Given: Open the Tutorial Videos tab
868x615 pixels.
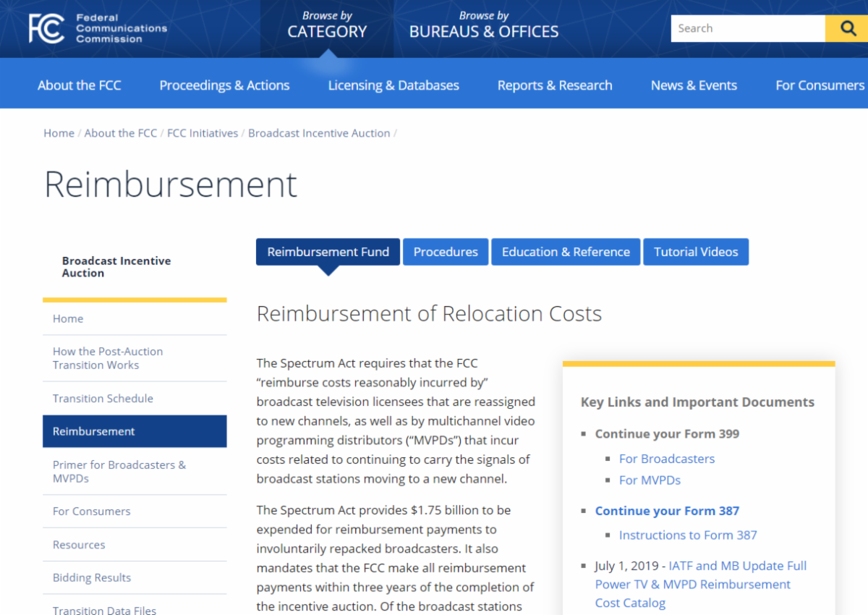Looking at the screenshot, I should click(x=696, y=252).
